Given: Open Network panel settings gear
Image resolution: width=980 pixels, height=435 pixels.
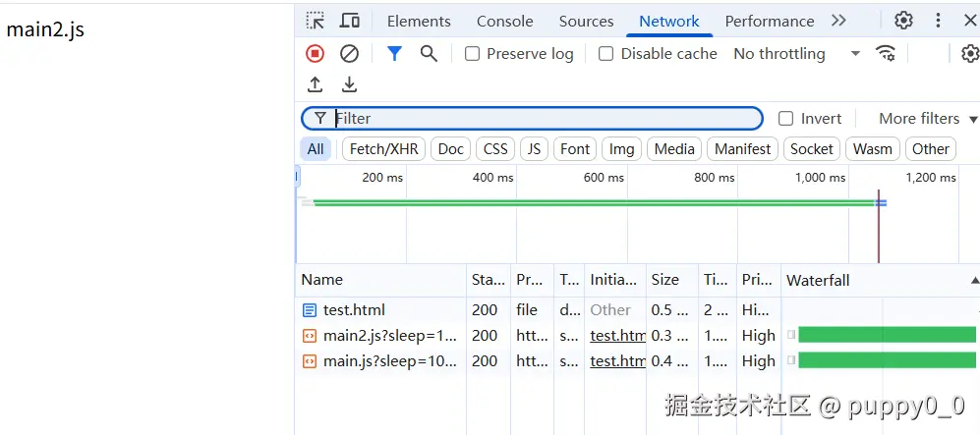Looking at the screenshot, I should [970, 54].
